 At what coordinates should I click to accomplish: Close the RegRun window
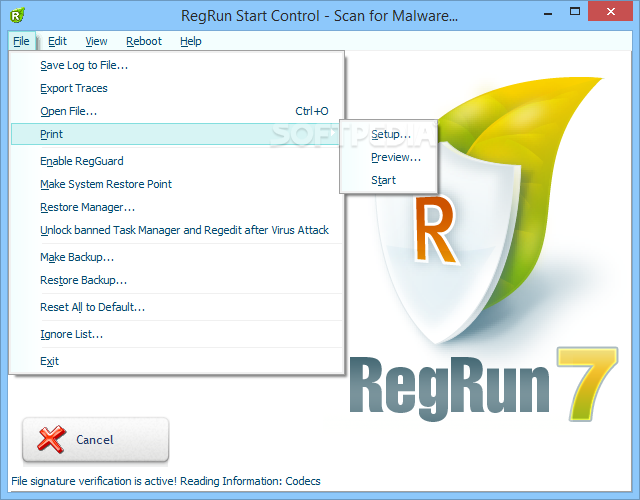(611, 11)
